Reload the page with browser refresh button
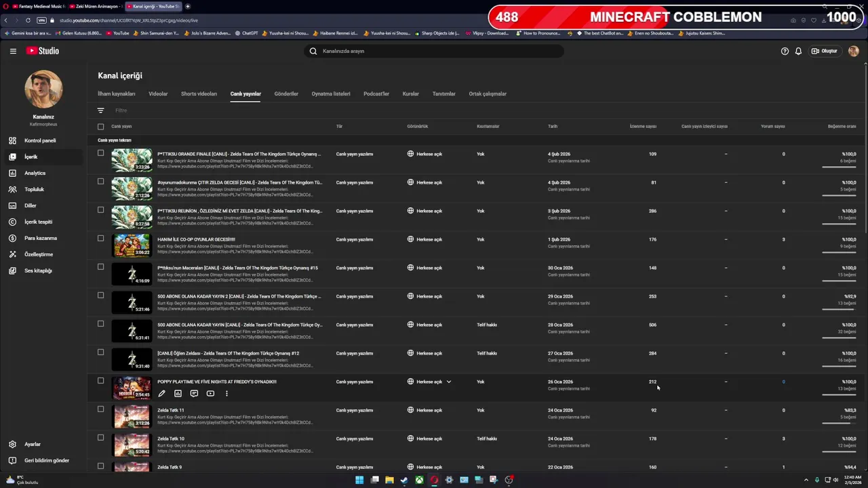Screen dimensions: 868x488 (28, 20)
